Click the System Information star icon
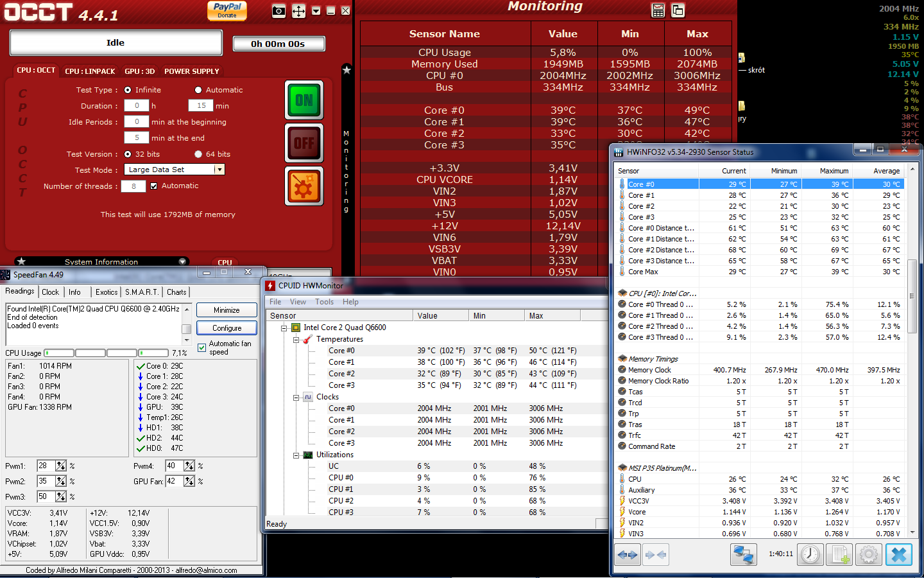The height and width of the screenshot is (578, 924). 21,261
